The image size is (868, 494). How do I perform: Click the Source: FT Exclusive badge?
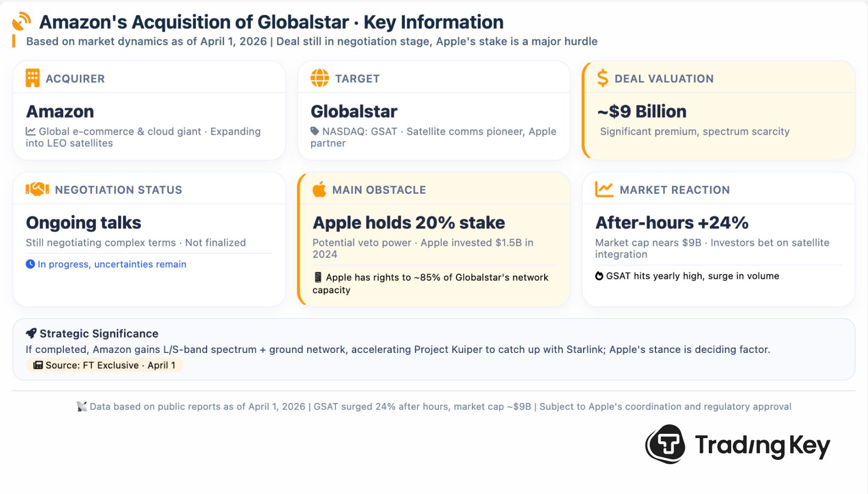[x=105, y=365]
